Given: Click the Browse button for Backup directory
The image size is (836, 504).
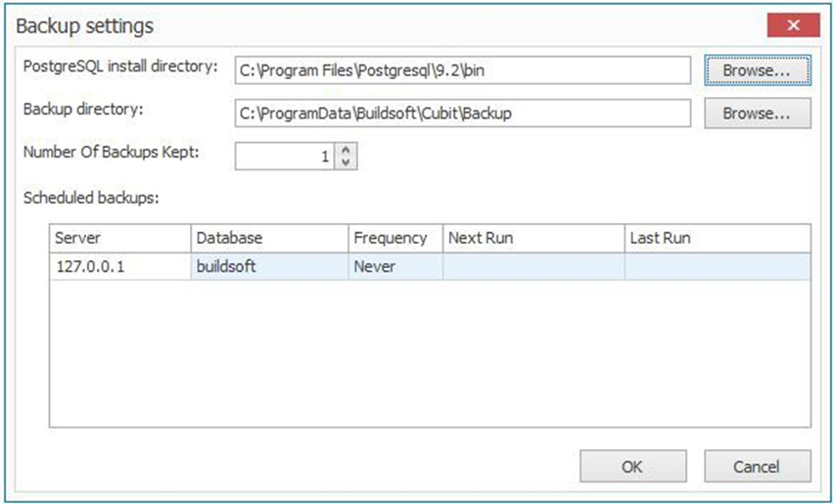Looking at the screenshot, I should point(757,113).
